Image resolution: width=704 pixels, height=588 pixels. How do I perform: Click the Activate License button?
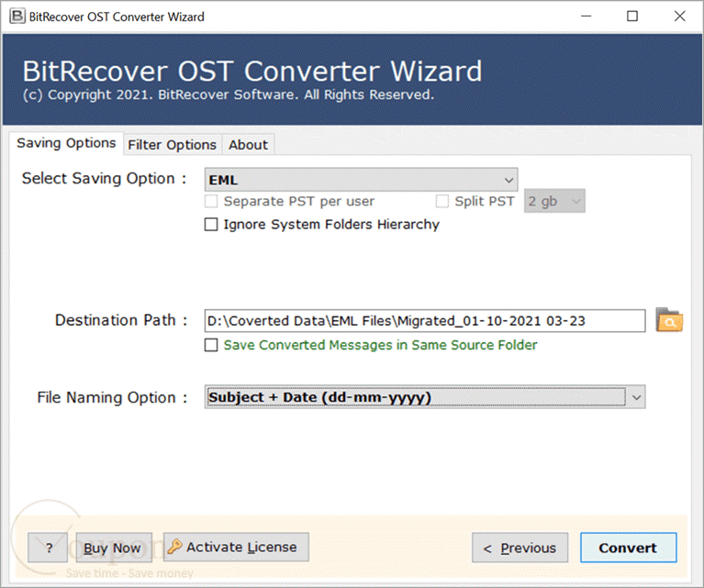tap(236, 547)
